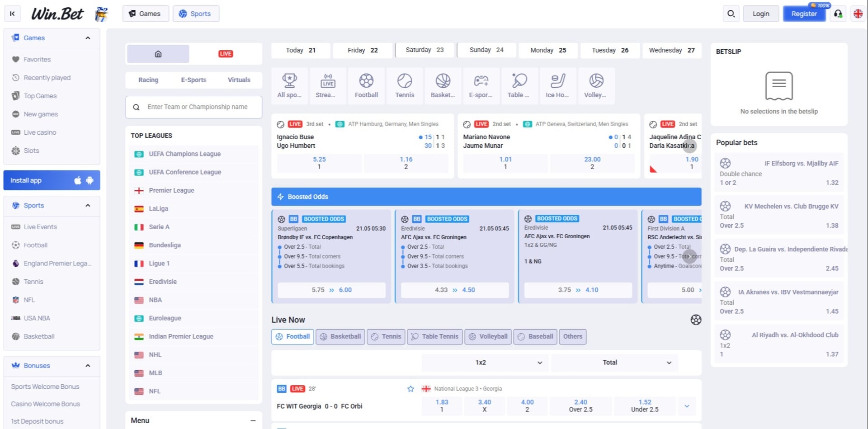Open the Sports header button
The width and height of the screenshot is (868, 429).
196,14
